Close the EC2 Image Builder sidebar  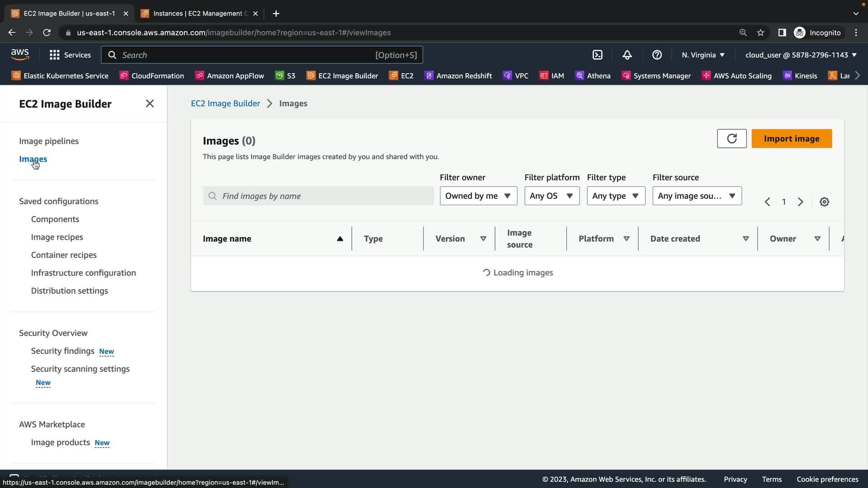(150, 103)
